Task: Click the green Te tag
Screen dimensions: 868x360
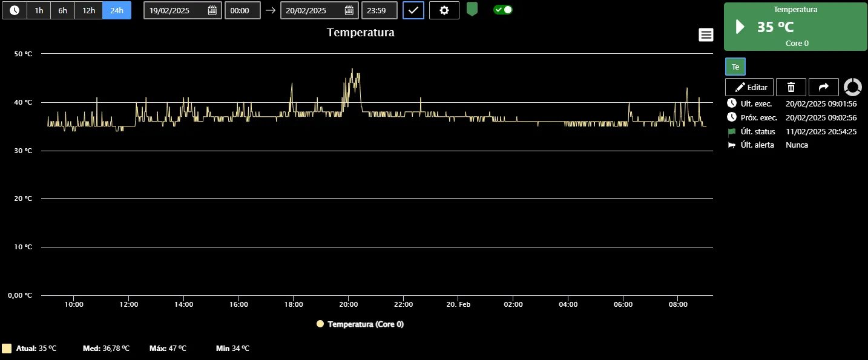Action: tap(735, 67)
